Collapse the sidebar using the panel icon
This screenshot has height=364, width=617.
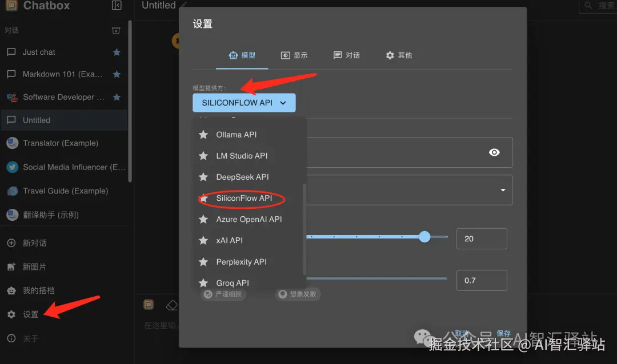(x=116, y=6)
